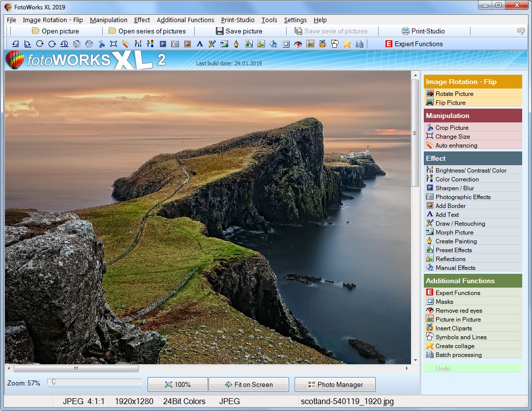
Task: Select the Crop Picture tool in Manipulation panel
Action: (450, 127)
